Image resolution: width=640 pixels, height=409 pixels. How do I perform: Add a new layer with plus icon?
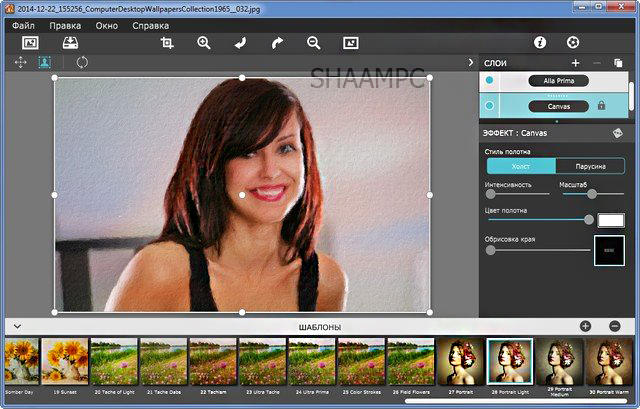[x=576, y=63]
